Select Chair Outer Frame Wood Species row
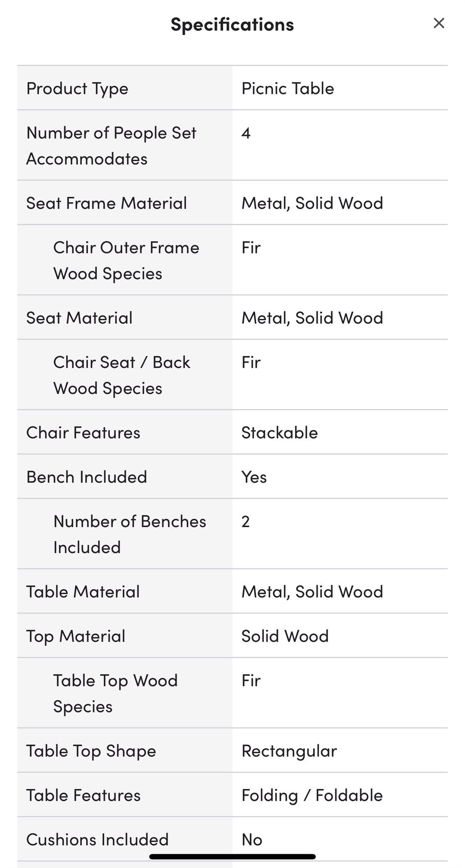The height and width of the screenshot is (868, 465). [x=232, y=260]
